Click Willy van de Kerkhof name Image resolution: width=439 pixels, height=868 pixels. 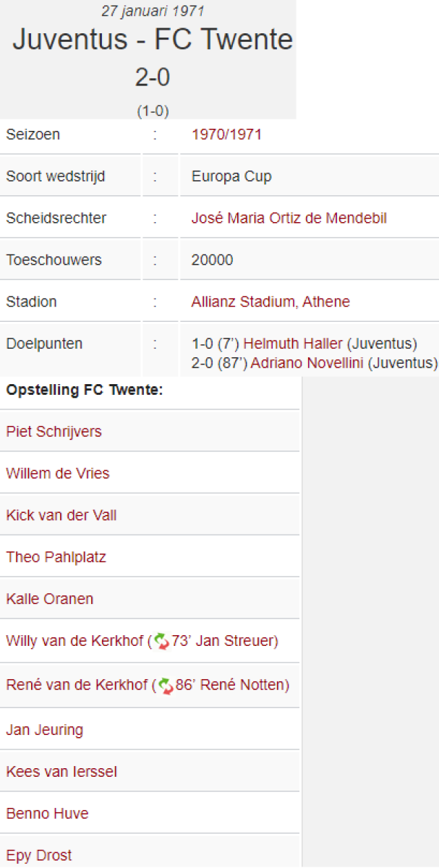75,642
